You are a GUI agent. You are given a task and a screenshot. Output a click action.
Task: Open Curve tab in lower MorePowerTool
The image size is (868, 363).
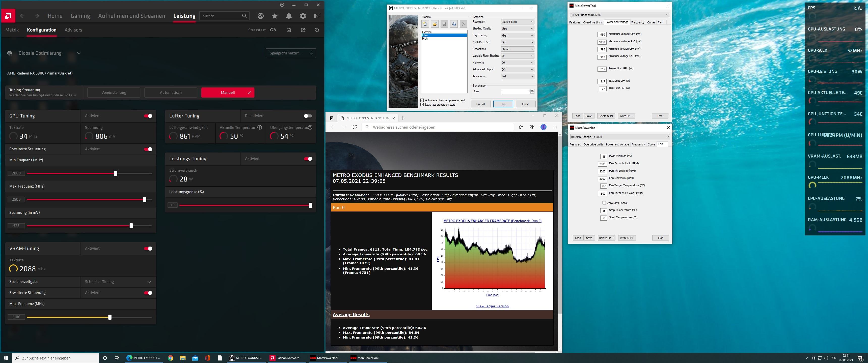point(651,144)
